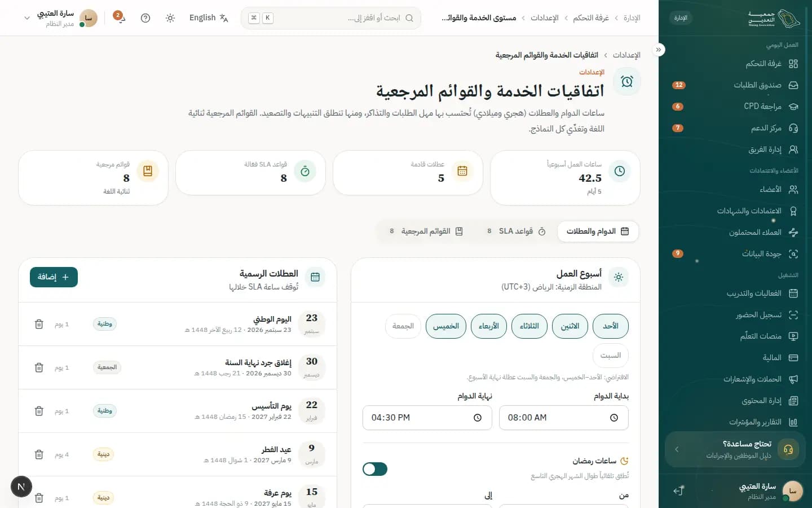This screenshot has height=508, width=812.
Task: Open the الإدارة badge in sidebar header
Action: tap(681, 18)
